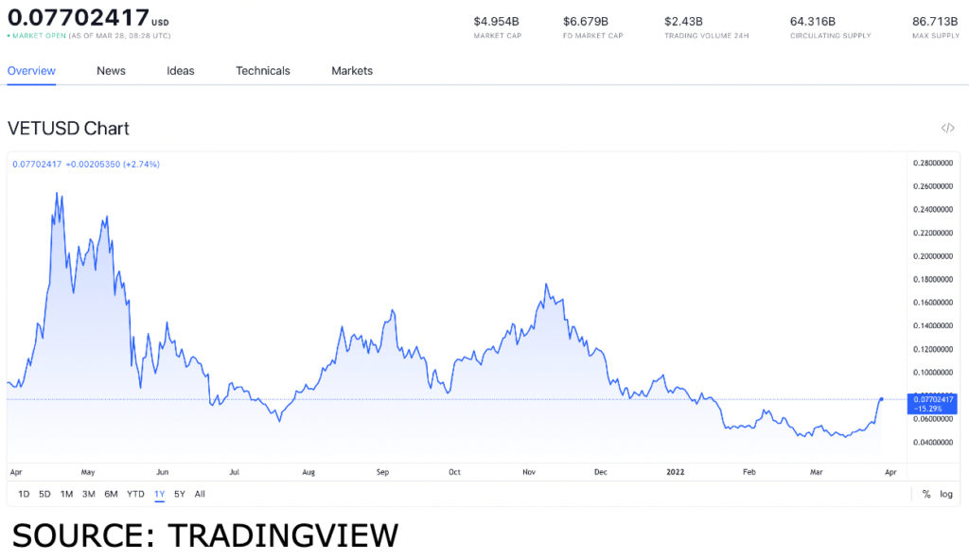Select the 5D time range
The height and width of the screenshot is (560, 969).
pos(44,494)
